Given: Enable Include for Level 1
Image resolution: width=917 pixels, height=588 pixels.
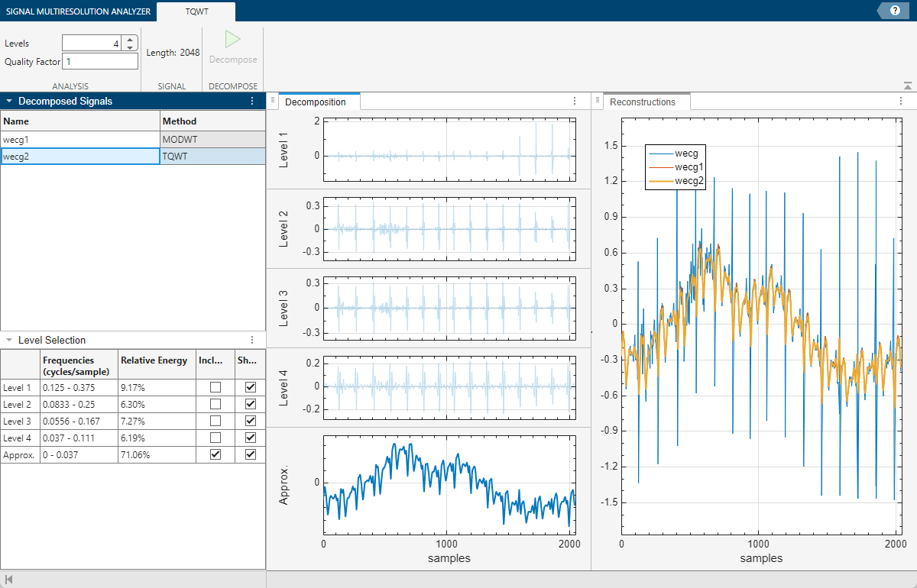Looking at the screenshot, I should [x=215, y=387].
